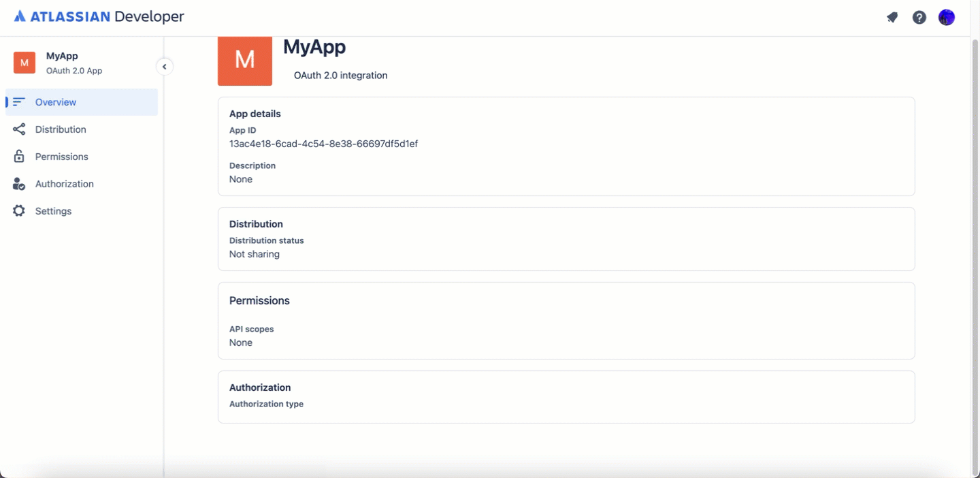Click the Not sharing status text
The width and height of the screenshot is (980, 478).
(x=255, y=254)
